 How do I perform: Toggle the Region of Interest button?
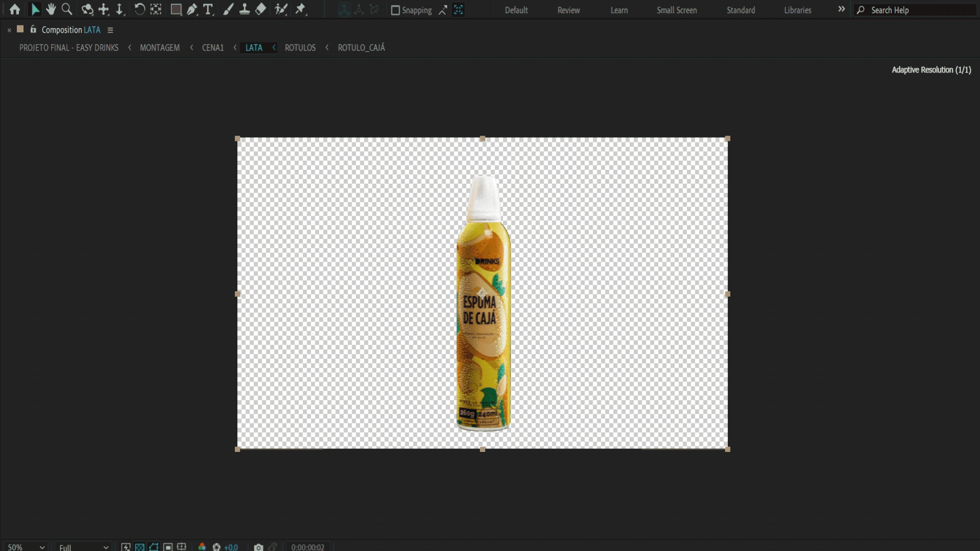click(x=168, y=547)
